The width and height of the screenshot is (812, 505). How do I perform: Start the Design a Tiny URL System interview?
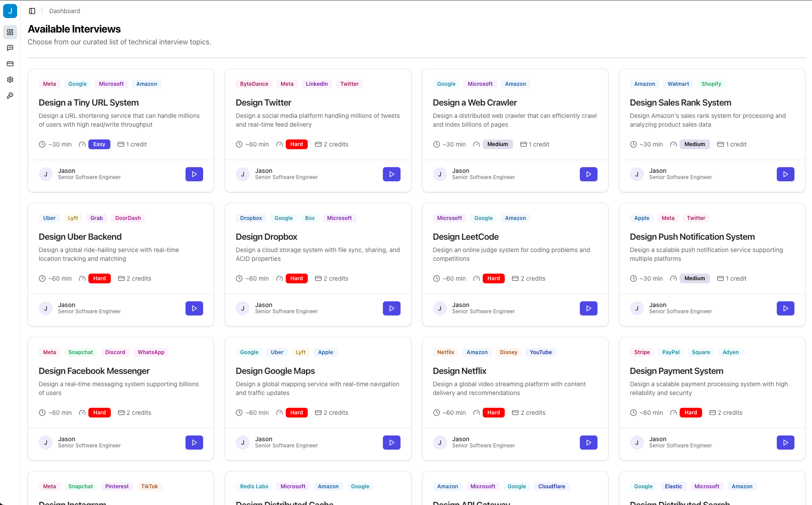click(x=194, y=174)
